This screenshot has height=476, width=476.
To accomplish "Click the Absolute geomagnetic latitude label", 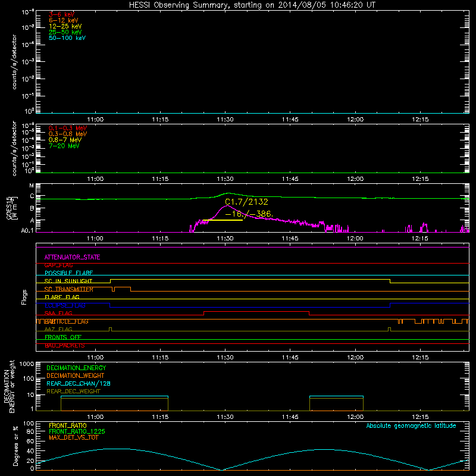I will (x=411, y=426).
